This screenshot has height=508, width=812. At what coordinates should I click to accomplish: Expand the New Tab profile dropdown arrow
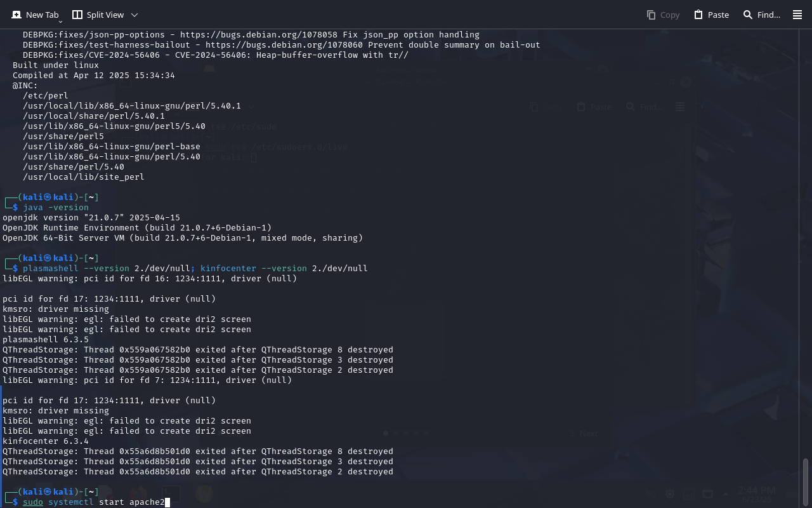pos(60,22)
